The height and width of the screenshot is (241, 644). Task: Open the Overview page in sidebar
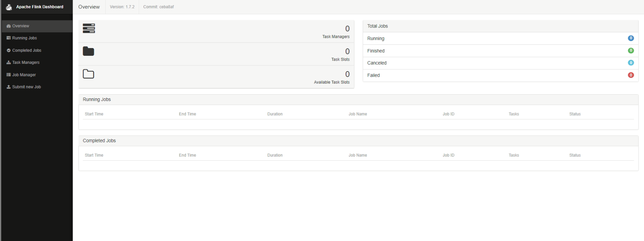[37, 26]
